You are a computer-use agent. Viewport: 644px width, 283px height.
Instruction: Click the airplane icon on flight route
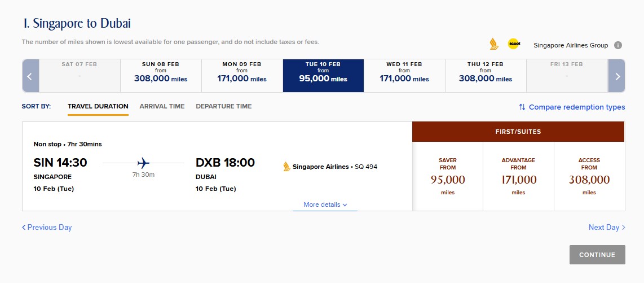click(x=143, y=163)
